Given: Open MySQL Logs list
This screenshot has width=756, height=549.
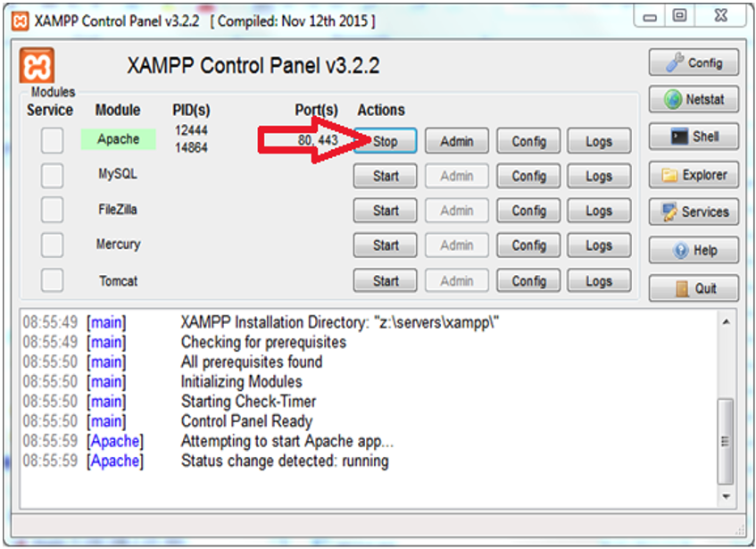Looking at the screenshot, I should (x=599, y=176).
